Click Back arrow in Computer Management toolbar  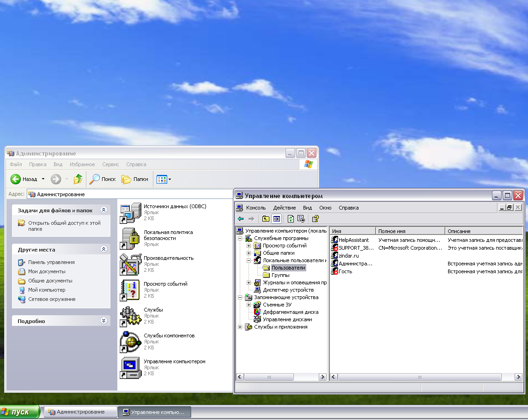[241, 219]
